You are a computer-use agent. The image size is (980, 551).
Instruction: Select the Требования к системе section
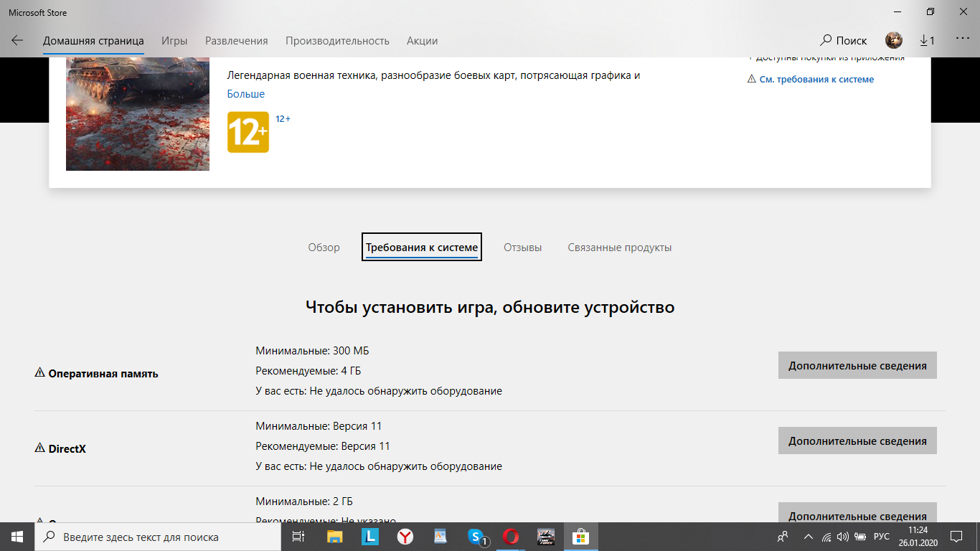point(422,248)
